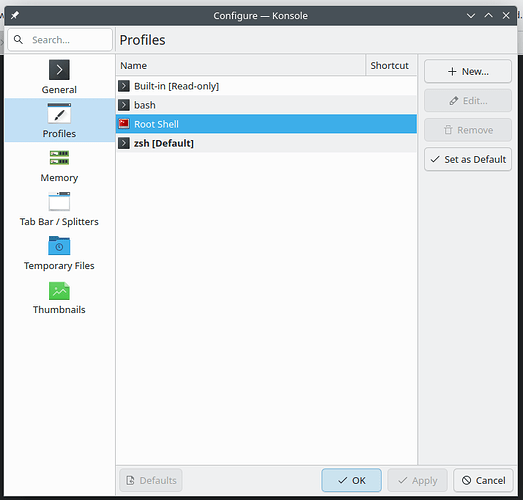Viewport: 523px width, 500px height.
Task: Click the red Root Shell profile icon
Action: click(124, 124)
